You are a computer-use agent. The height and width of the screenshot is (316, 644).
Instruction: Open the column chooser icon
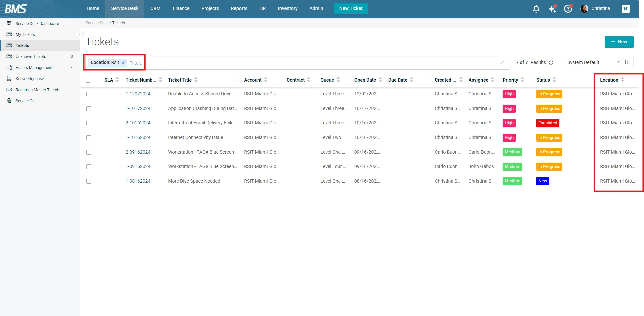[628, 62]
